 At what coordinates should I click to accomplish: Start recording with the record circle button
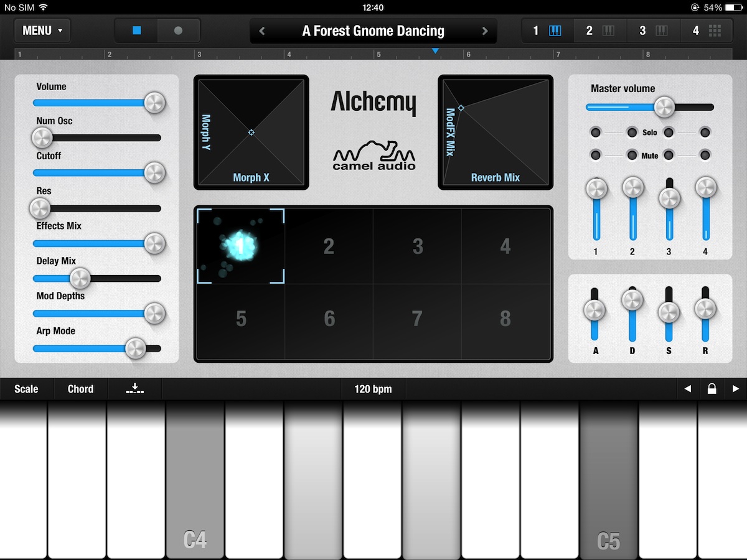pyautogui.click(x=179, y=30)
